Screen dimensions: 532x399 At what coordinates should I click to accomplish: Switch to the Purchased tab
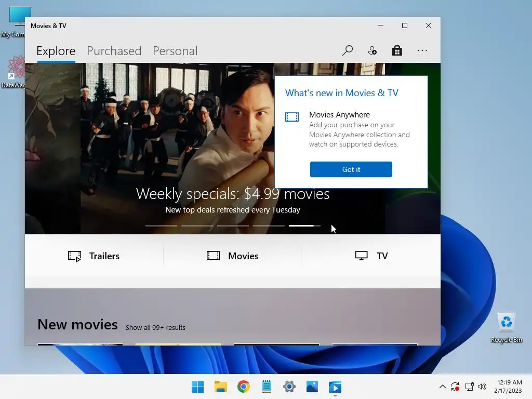tap(114, 51)
